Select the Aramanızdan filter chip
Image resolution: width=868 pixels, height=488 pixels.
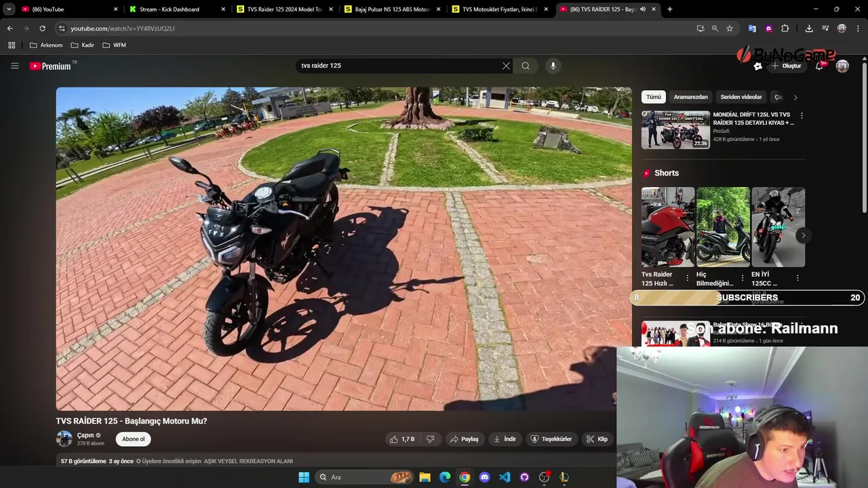[x=690, y=97]
